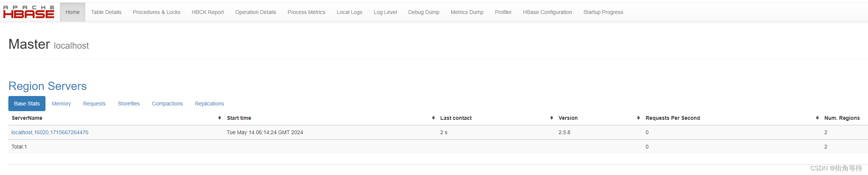Select the Storefiles tab
The height and width of the screenshot is (175, 868).
coord(129,104)
